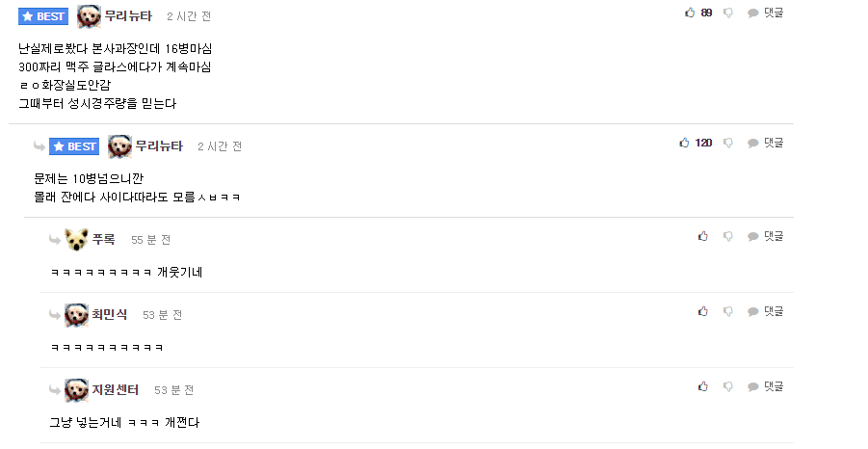Image resolution: width=868 pixels, height=449 pixels.
Task: Thumbs down the reply with 120 likes
Action: (x=728, y=143)
